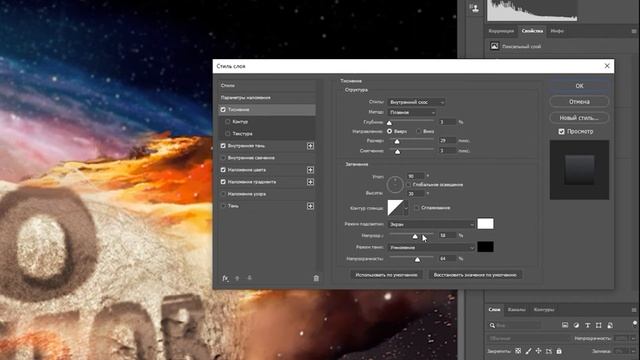Switch to the Свойства tab
The height and width of the screenshot is (360, 640).
(532, 31)
